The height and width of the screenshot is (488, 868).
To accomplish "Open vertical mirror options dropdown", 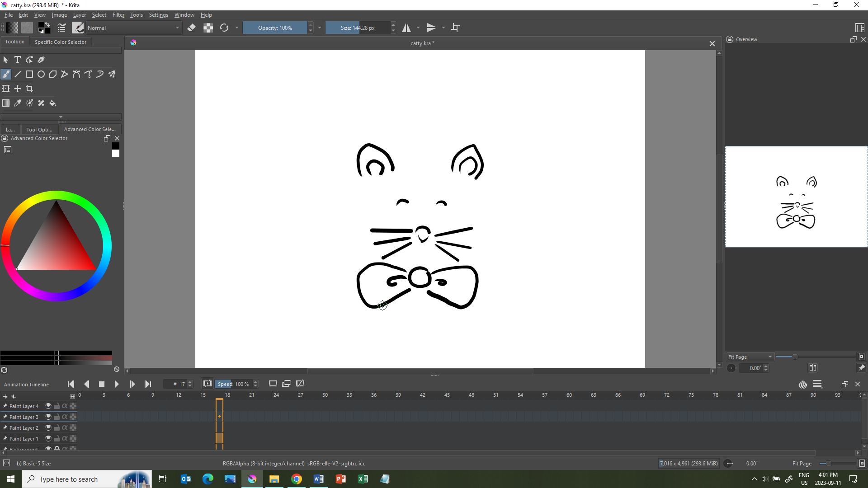I will (443, 28).
